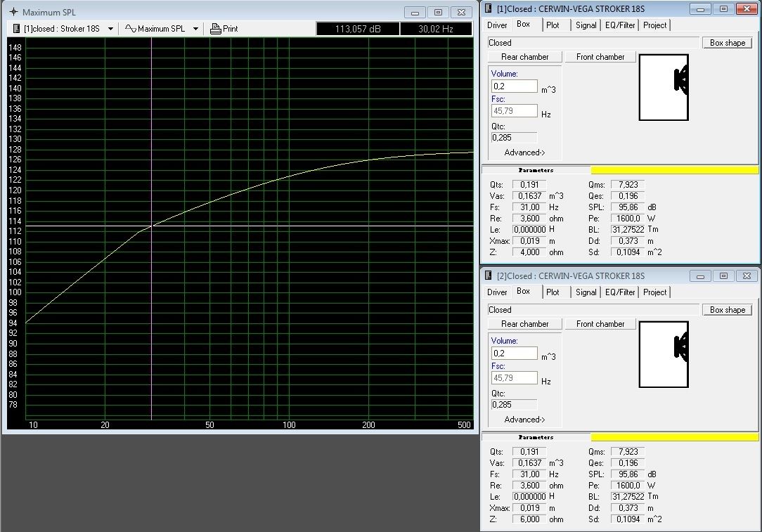Open the Driver tab in window [2]Closed
The image size is (762, 532).
[497, 292]
